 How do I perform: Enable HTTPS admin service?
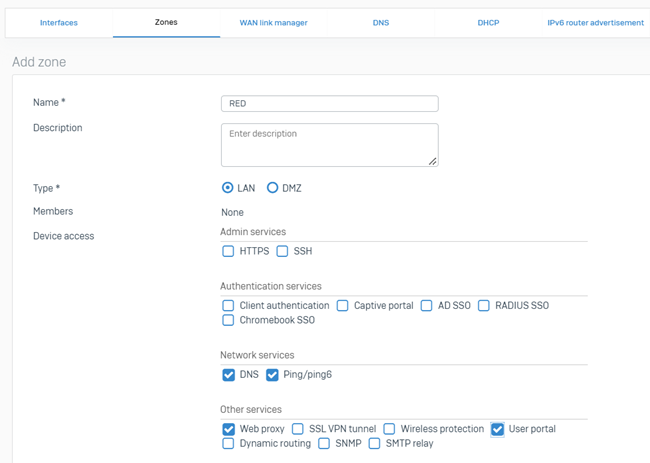pyautogui.click(x=228, y=251)
